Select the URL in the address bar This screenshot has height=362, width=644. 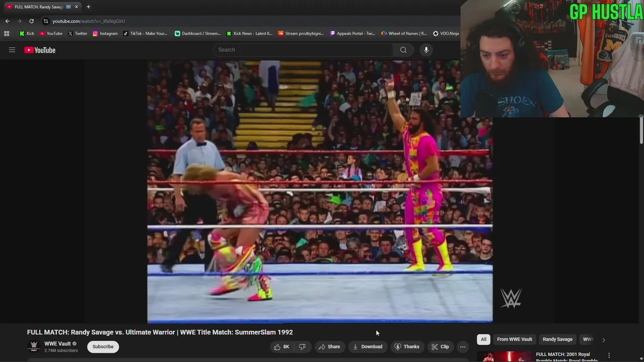(x=89, y=21)
